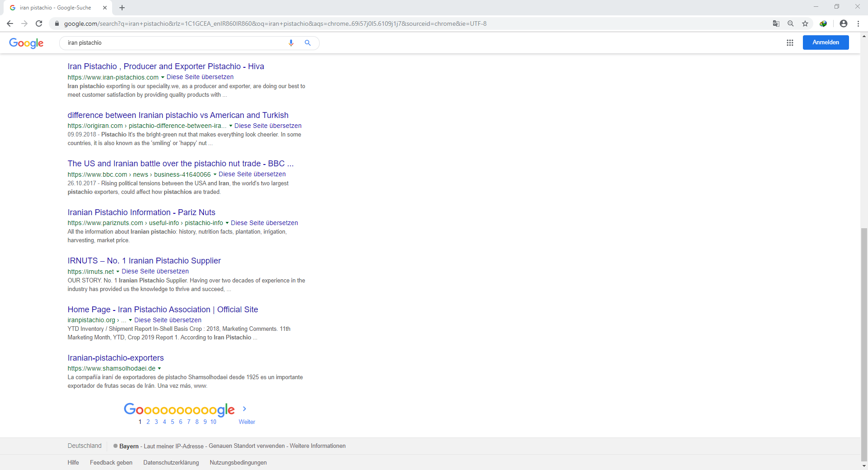This screenshot has height=470, width=868.
Task: Close the iran pistachio tab
Action: click(x=105, y=8)
